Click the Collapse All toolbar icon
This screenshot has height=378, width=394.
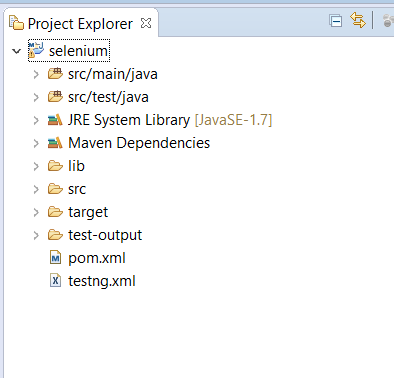click(x=336, y=21)
